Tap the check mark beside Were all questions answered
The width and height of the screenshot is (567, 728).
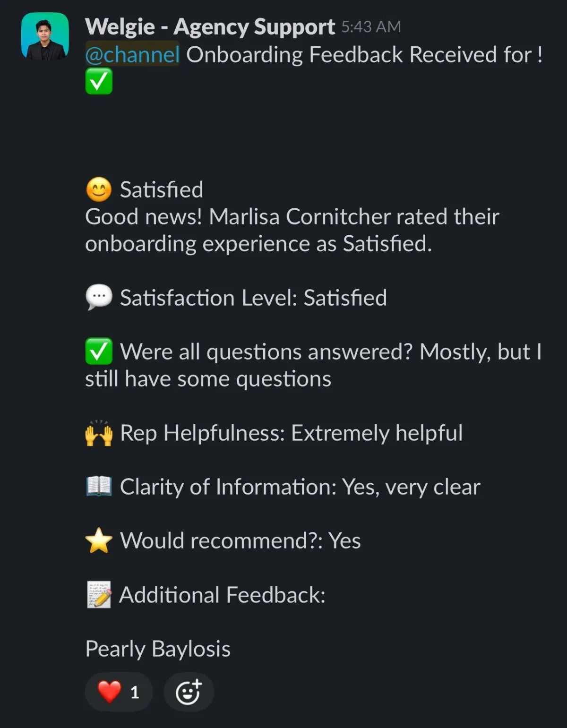pyautogui.click(x=99, y=351)
